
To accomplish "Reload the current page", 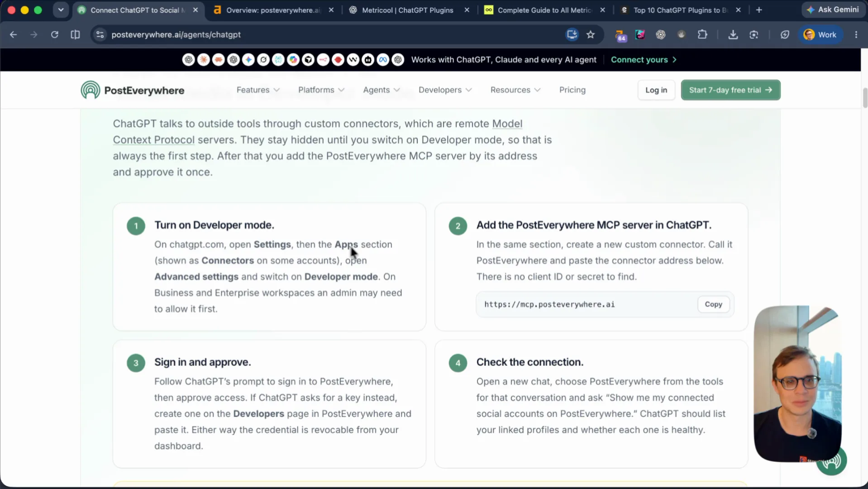I will click(55, 34).
